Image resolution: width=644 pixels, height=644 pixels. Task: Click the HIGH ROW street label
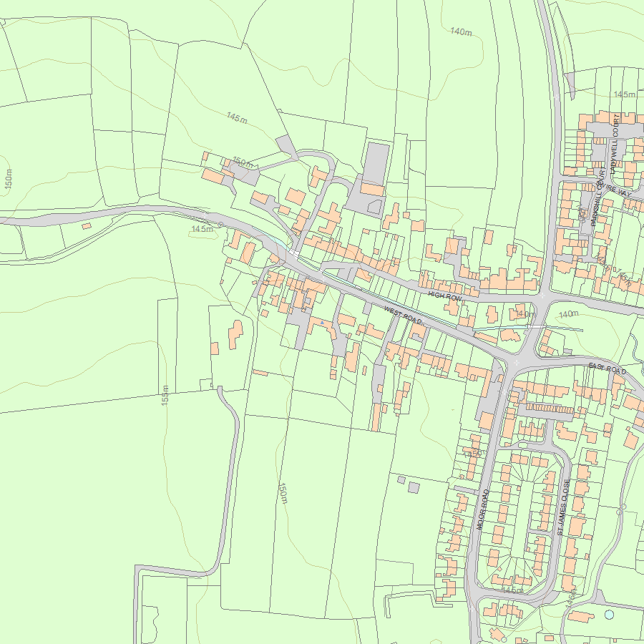pos(446,296)
